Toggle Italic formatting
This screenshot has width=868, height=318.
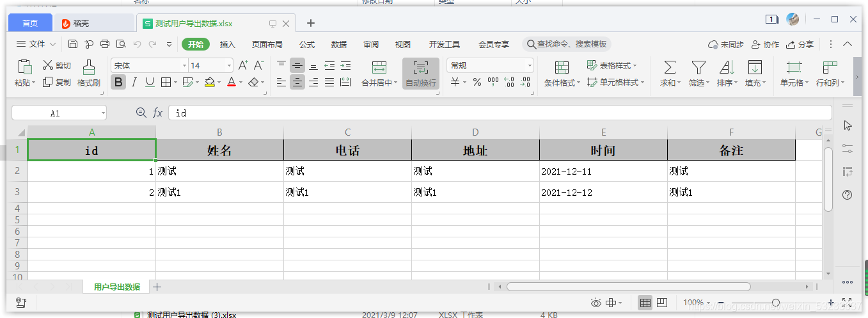pyautogui.click(x=134, y=82)
